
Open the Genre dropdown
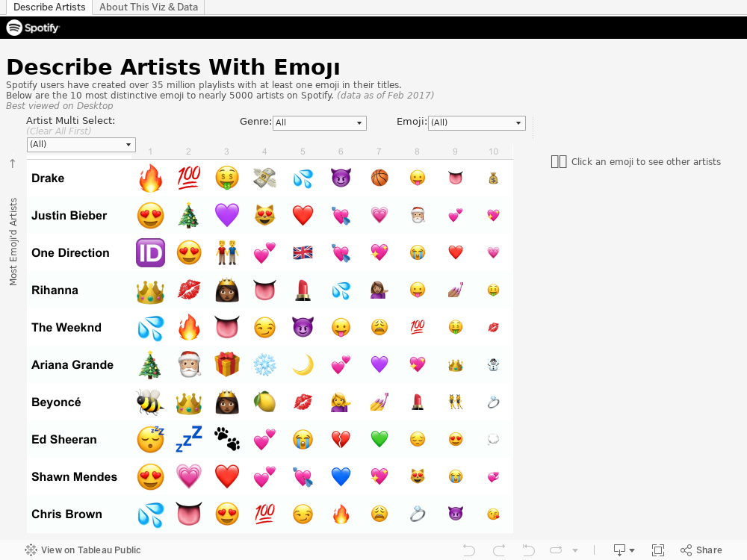coord(319,123)
